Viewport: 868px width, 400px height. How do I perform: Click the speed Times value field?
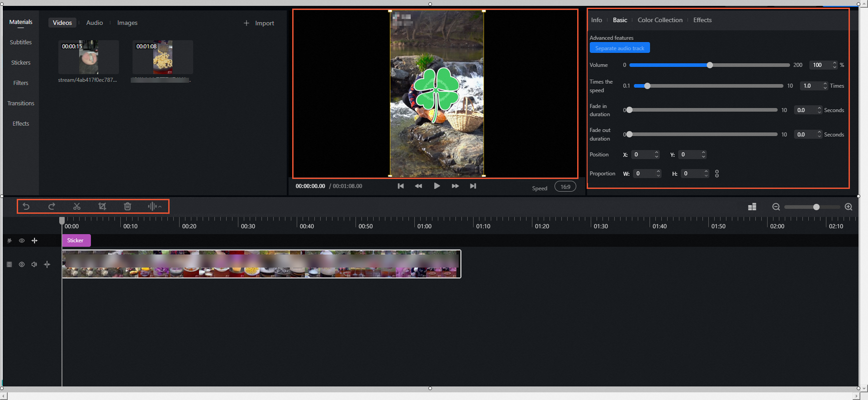pos(814,86)
